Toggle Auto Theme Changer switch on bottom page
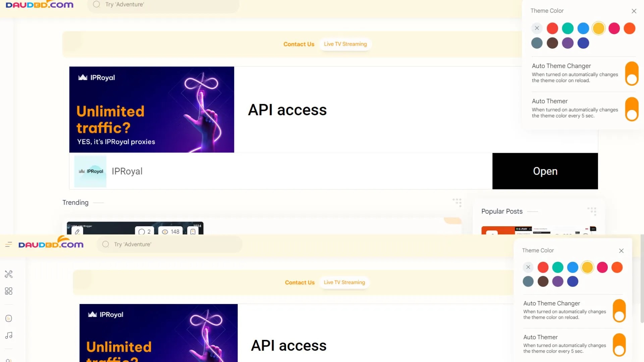 pos(619,311)
